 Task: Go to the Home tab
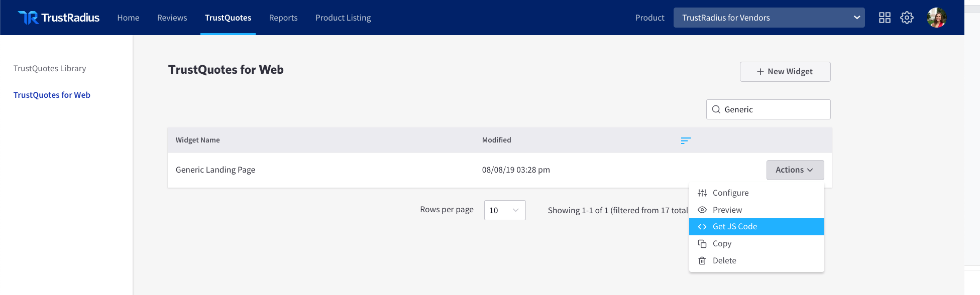click(x=128, y=18)
